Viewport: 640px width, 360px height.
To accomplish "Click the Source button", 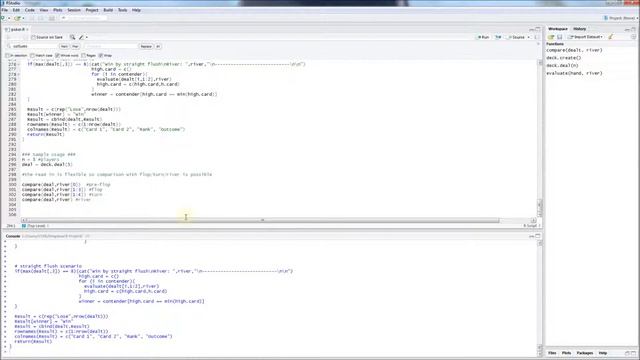I will [516, 37].
